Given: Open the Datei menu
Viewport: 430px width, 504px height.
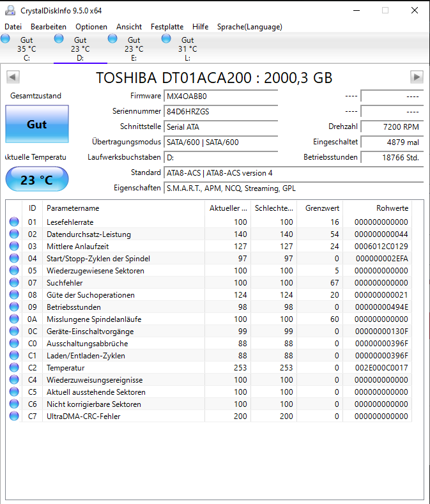Looking at the screenshot, I should click(x=13, y=27).
